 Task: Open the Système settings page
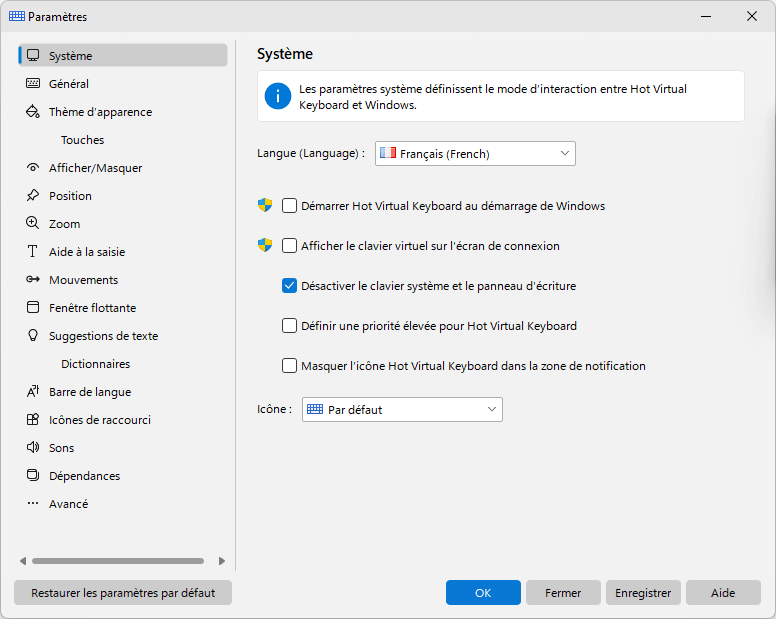pos(123,55)
